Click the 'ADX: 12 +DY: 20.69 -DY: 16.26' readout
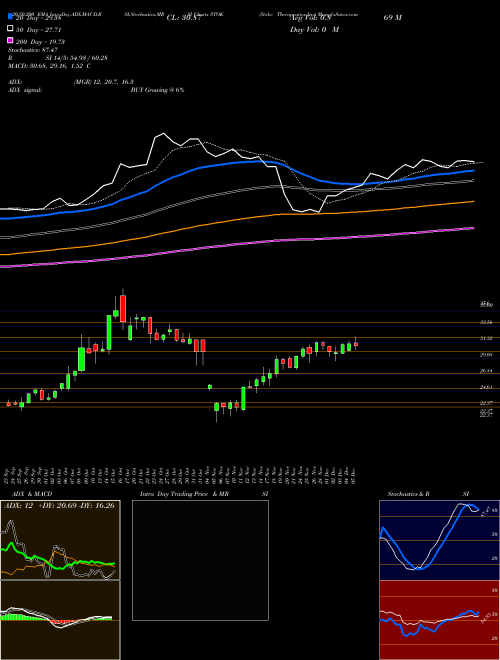Image resolution: width=500 pixels, height=660 pixels. (59, 505)
